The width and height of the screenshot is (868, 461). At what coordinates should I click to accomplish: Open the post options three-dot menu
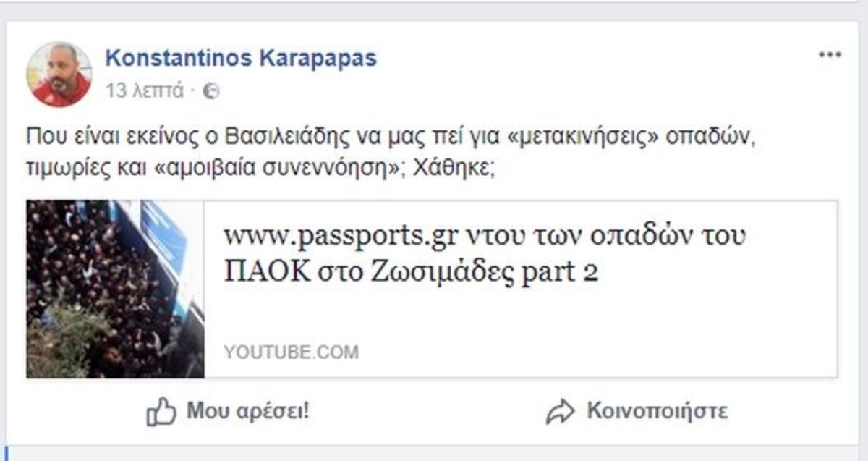click(x=830, y=56)
